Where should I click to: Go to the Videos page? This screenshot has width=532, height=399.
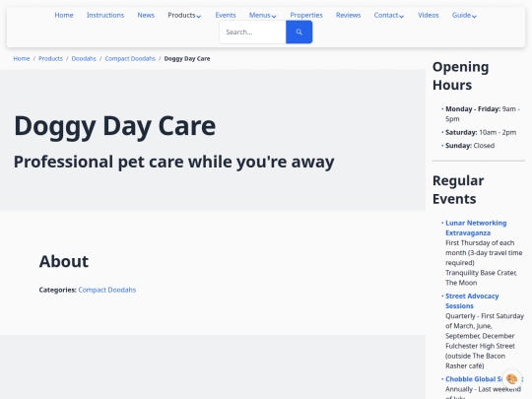(x=429, y=15)
